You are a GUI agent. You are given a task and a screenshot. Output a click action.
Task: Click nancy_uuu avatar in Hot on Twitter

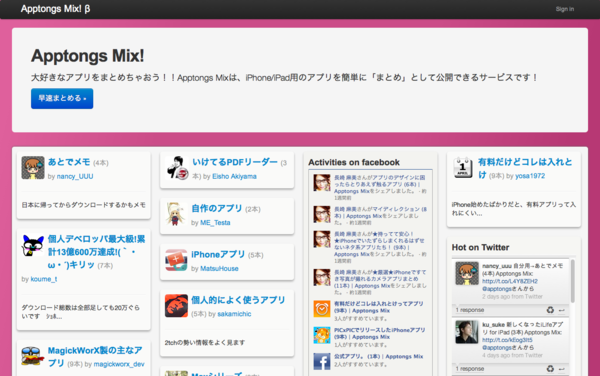tap(467, 273)
